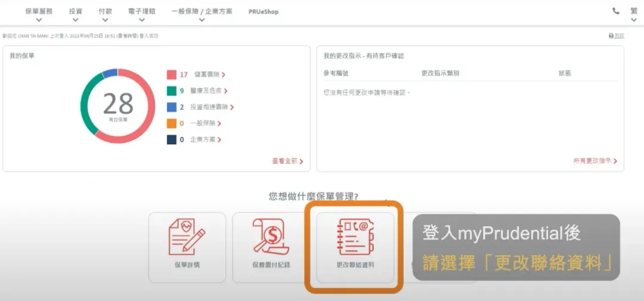Click the count 9 beside 醫療及危疾
Screen dimensions: 644x301
pos(182,91)
